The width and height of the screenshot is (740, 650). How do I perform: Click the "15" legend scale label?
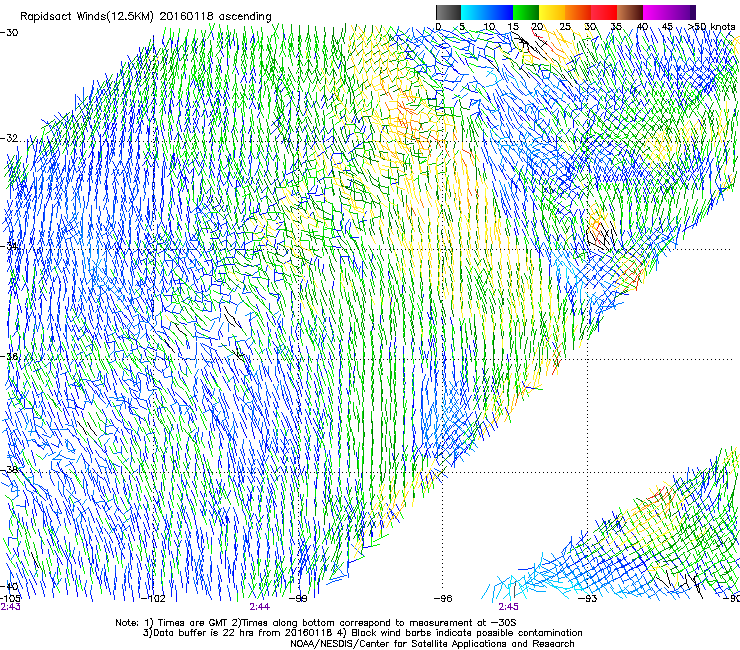[513, 27]
